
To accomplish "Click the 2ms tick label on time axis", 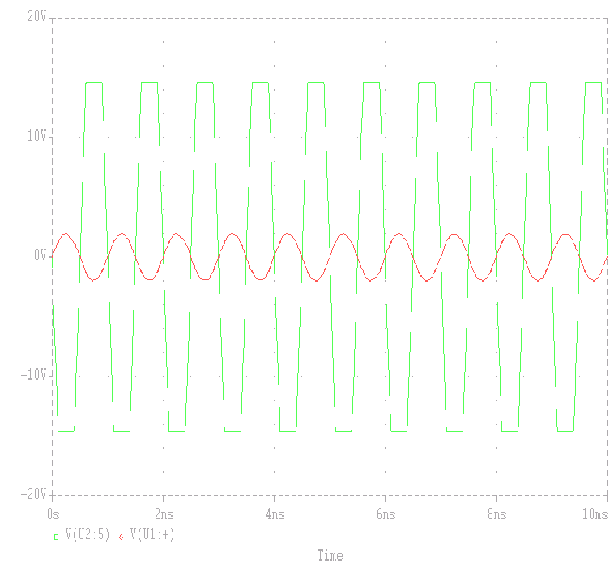I will click(165, 513).
